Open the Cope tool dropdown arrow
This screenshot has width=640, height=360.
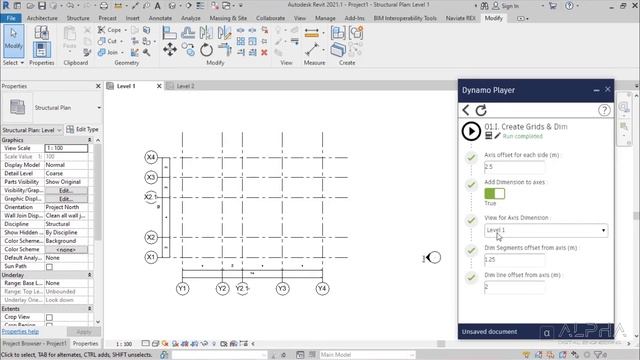(125, 30)
